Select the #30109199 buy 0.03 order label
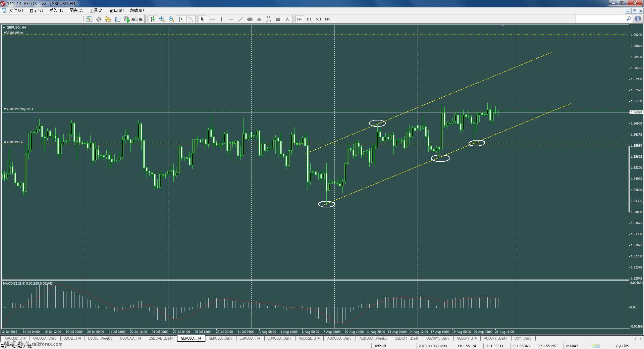This screenshot has height=349, width=644. click(x=18, y=109)
